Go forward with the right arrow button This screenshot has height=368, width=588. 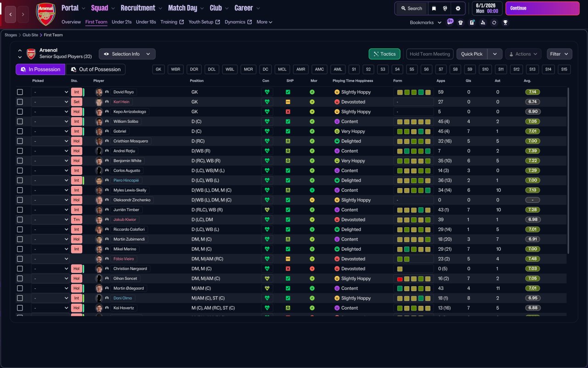[x=23, y=14]
